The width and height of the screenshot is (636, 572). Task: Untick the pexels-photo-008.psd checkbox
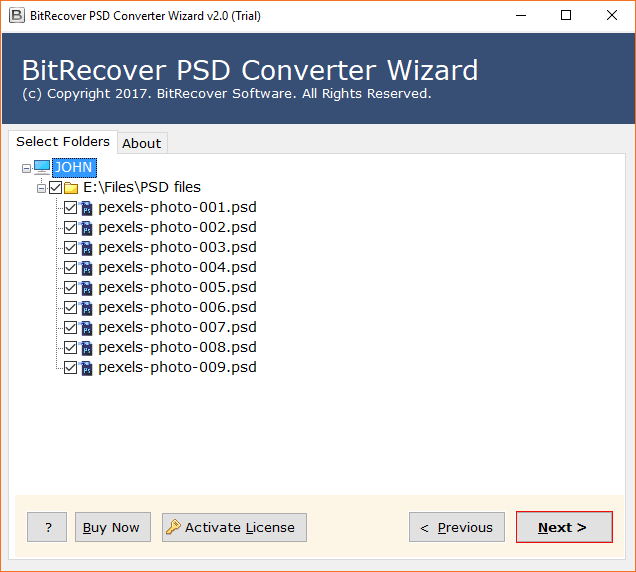coord(71,348)
